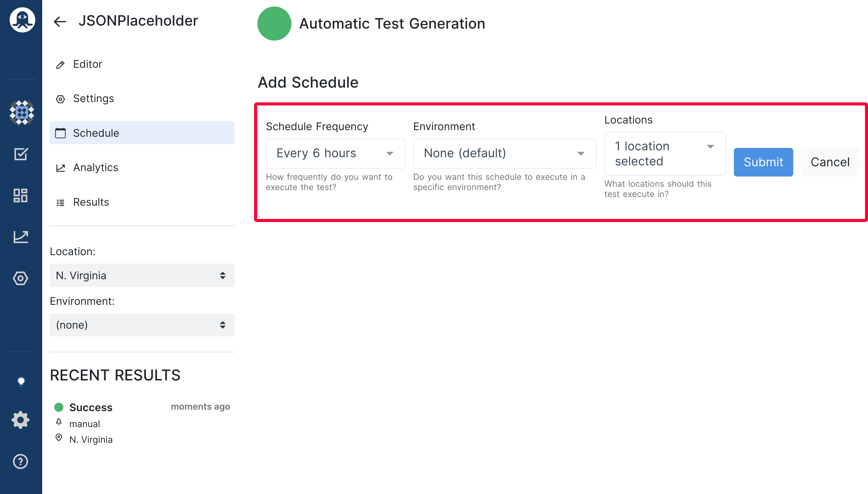The width and height of the screenshot is (868, 494).
Task: Open the Locations dropdown showing 1 location selected
Action: [x=665, y=153]
